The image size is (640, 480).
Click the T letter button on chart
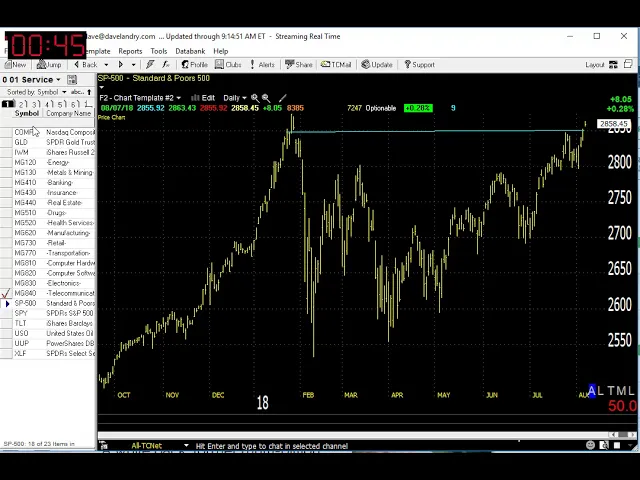[611, 391]
